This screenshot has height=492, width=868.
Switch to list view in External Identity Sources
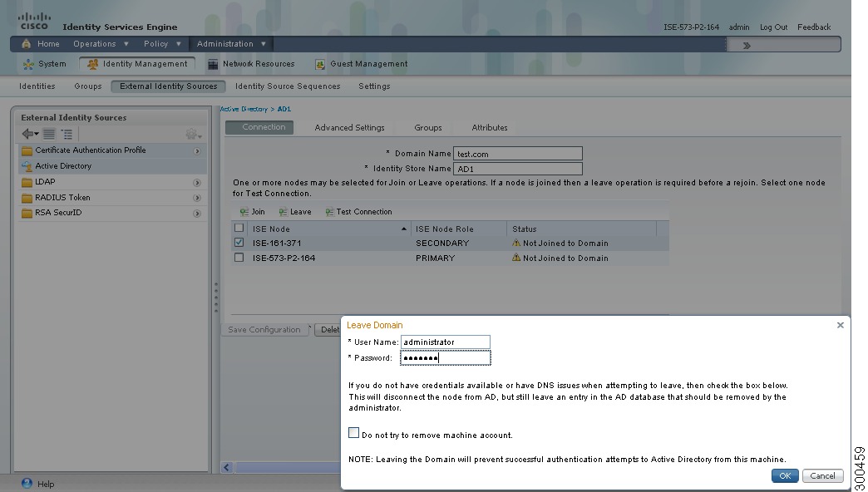(49, 134)
